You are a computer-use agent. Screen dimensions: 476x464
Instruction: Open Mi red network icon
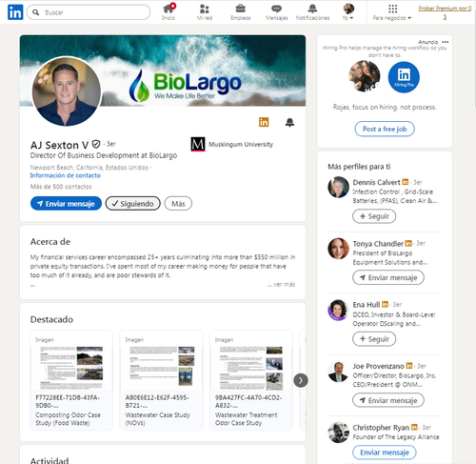click(x=205, y=12)
